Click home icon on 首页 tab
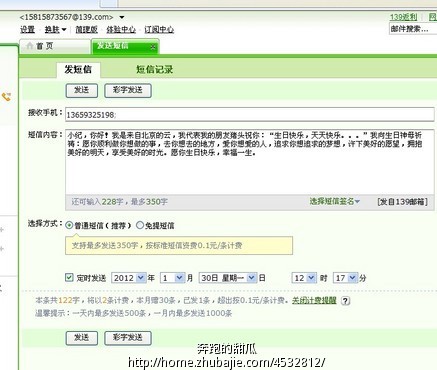437x370 pixels. tap(30, 46)
